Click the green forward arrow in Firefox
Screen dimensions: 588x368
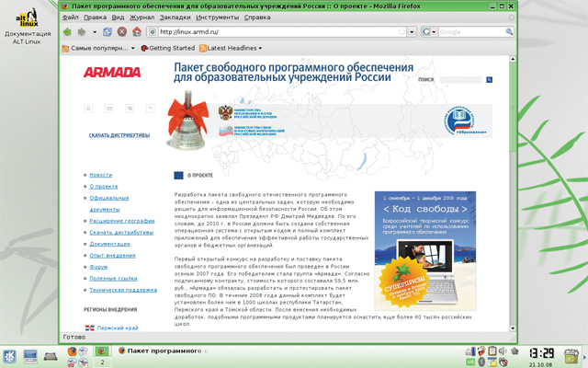pos(82,32)
